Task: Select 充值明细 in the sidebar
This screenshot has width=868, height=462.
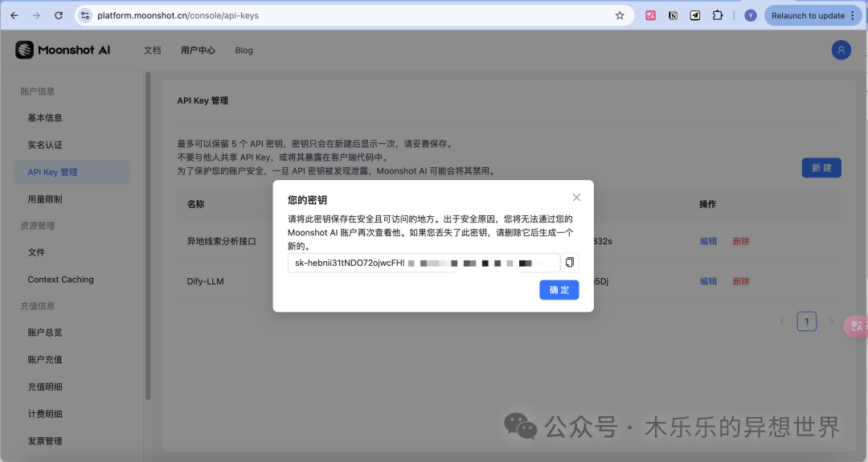Action: [x=45, y=386]
